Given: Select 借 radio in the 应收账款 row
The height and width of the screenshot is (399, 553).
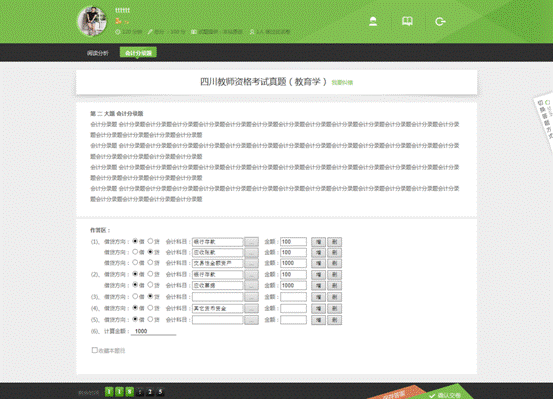Looking at the screenshot, I should coord(135,252).
